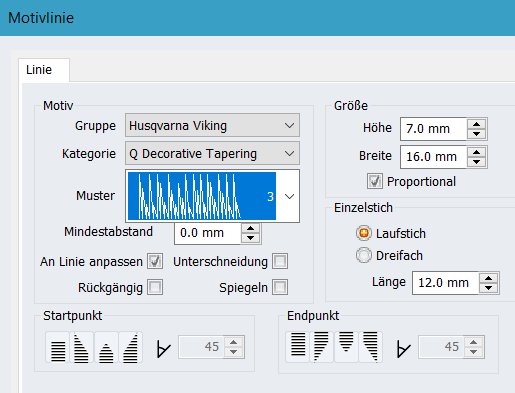This screenshot has height=393, width=515.
Task: Pick the right-tapered start point icon
Action: point(131,347)
